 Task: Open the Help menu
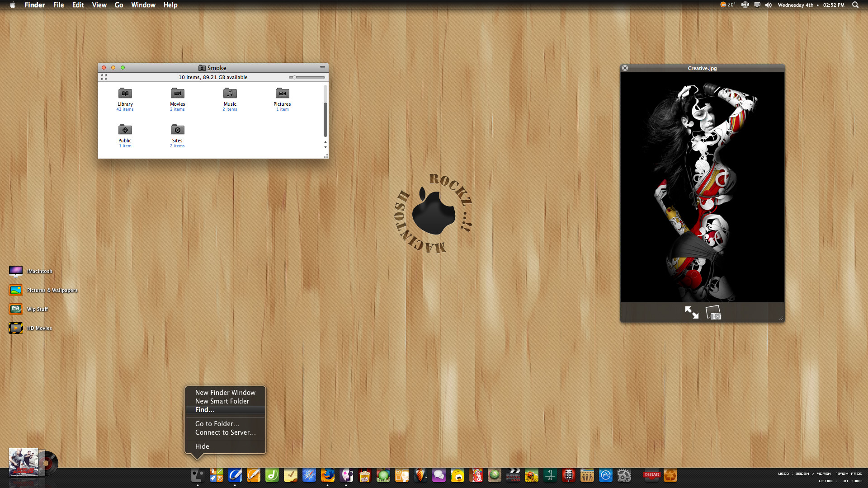[x=170, y=5]
